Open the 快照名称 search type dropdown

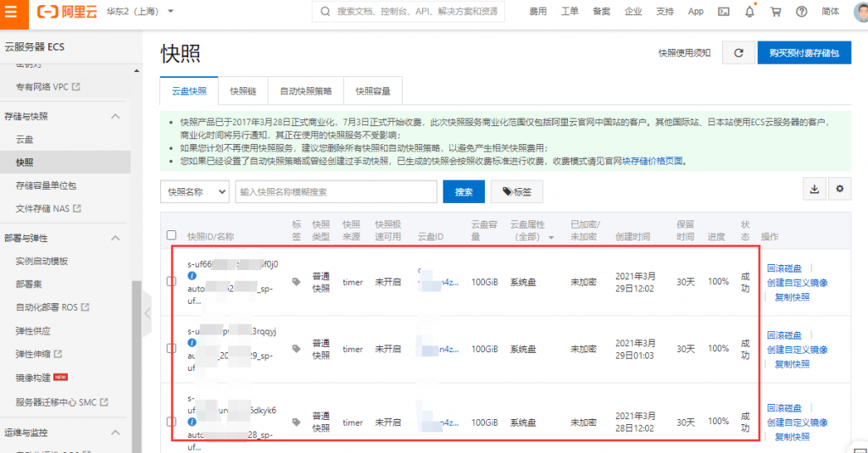click(194, 192)
